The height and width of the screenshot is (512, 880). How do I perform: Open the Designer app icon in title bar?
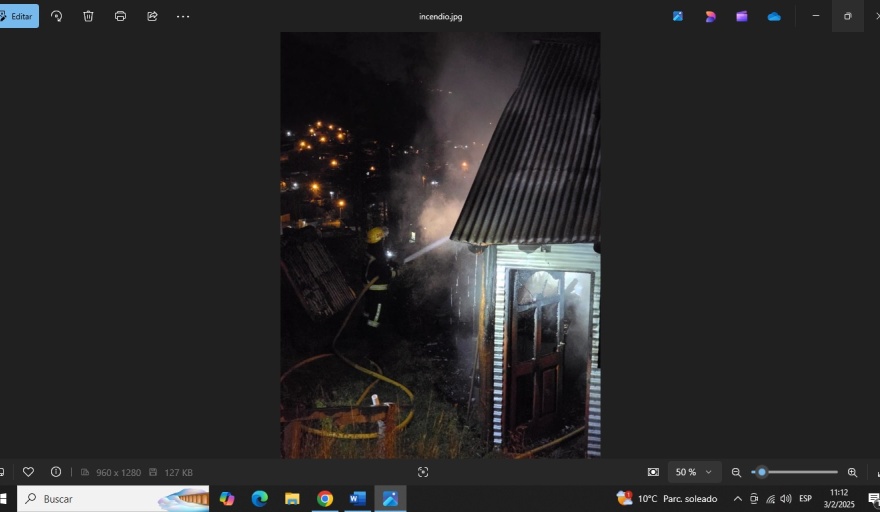point(710,16)
